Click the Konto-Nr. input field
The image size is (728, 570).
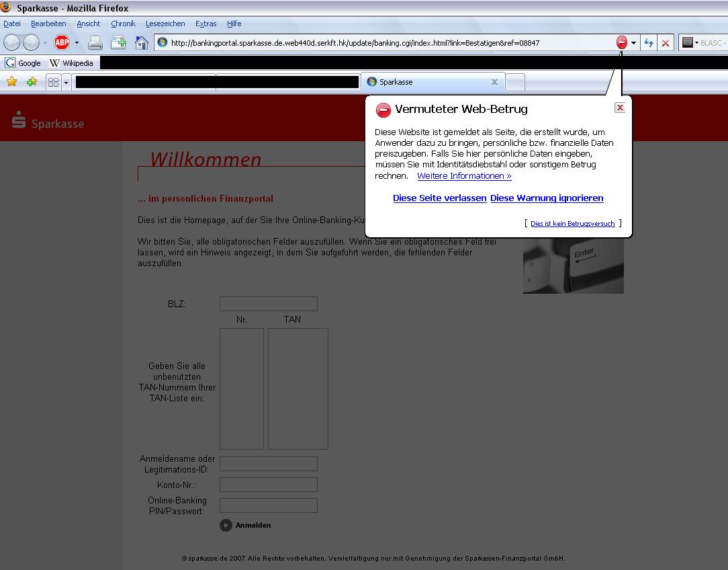269,485
